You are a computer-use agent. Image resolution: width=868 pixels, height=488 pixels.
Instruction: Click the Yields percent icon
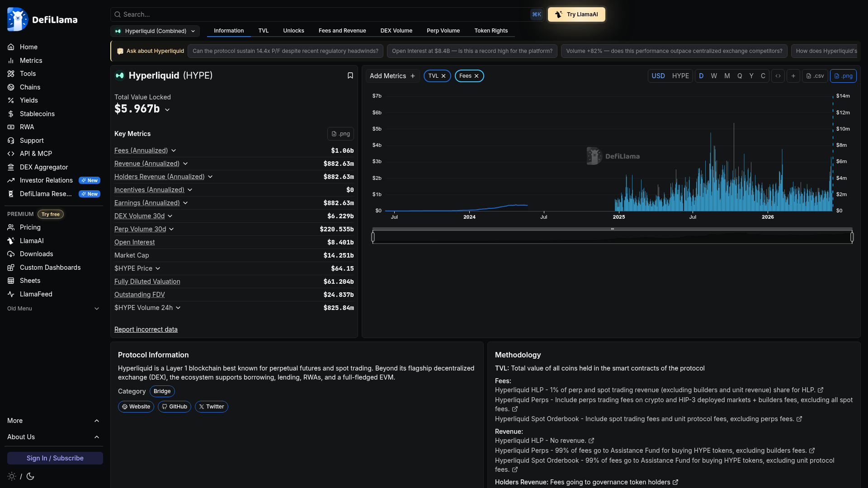click(x=11, y=100)
